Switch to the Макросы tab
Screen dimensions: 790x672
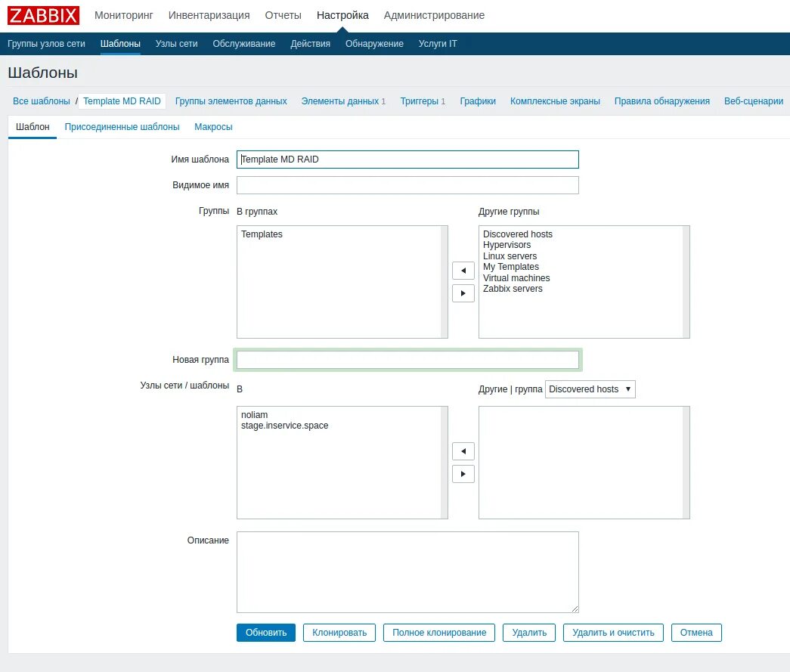(212, 127)
